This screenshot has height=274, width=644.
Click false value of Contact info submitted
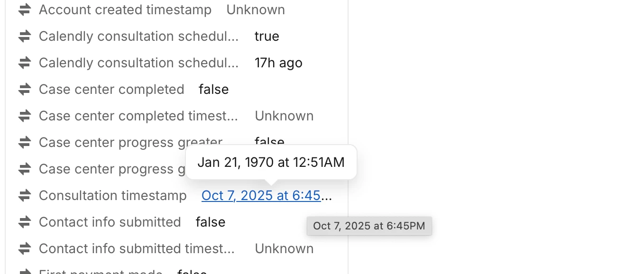(x=210, y=222)
